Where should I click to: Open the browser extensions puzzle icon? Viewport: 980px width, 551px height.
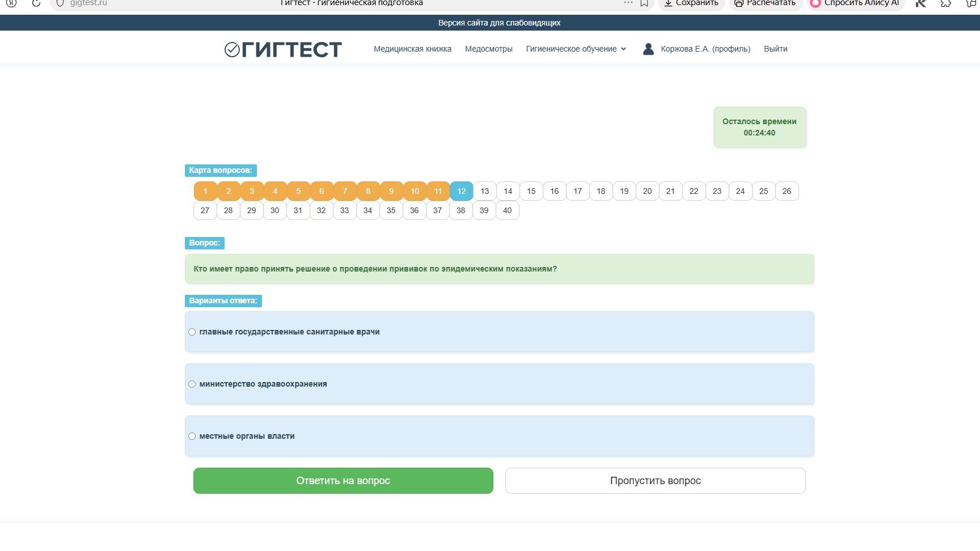[945, 3]
